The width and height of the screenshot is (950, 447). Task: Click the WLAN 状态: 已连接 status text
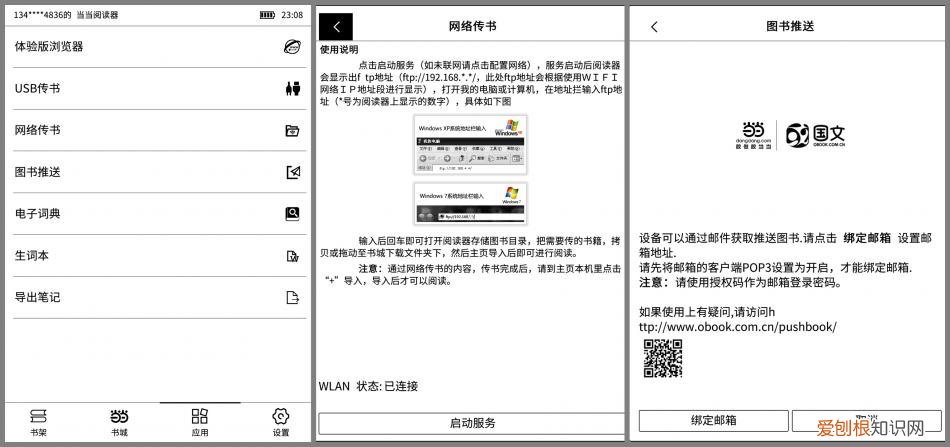coord(368,386)
